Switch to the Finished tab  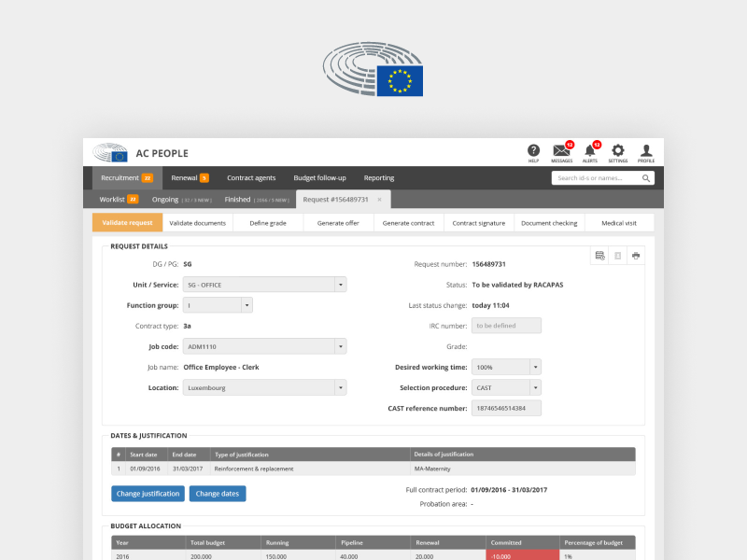click(256, 199)
